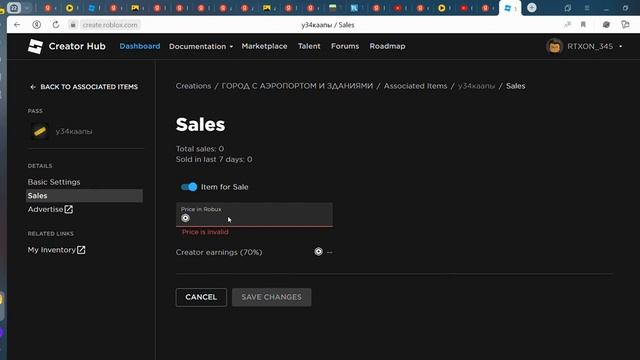Focus the Price in Robux input field

(254, 215)
